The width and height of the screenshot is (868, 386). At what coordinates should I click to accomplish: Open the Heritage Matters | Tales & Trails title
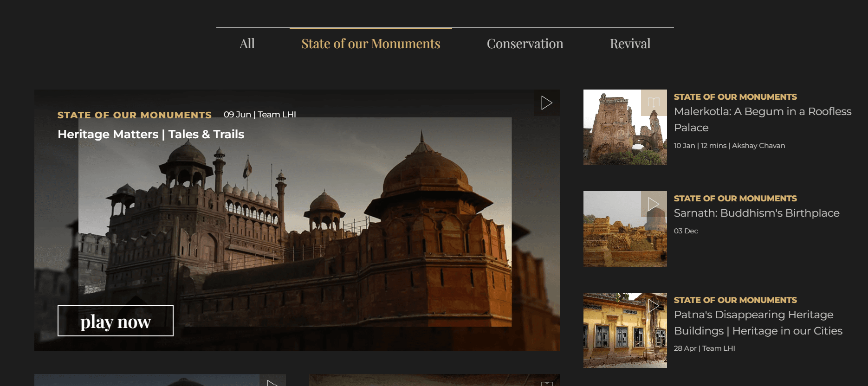pos(151,135)
